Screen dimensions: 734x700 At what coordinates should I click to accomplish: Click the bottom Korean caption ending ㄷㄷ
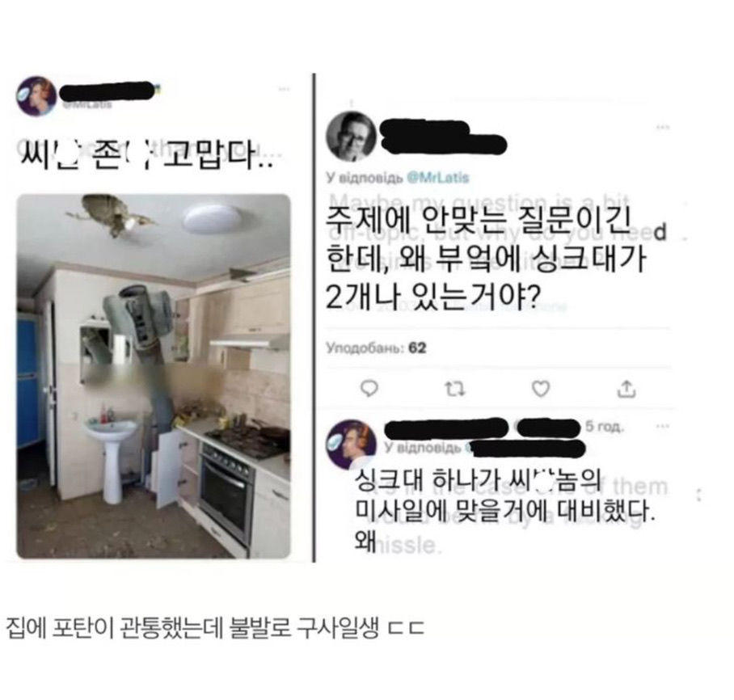tap(215, 628)
